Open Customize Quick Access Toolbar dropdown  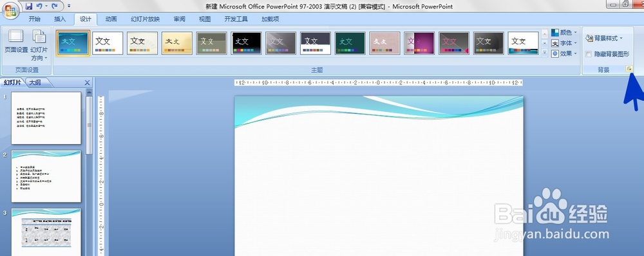[x=69, y=6]
